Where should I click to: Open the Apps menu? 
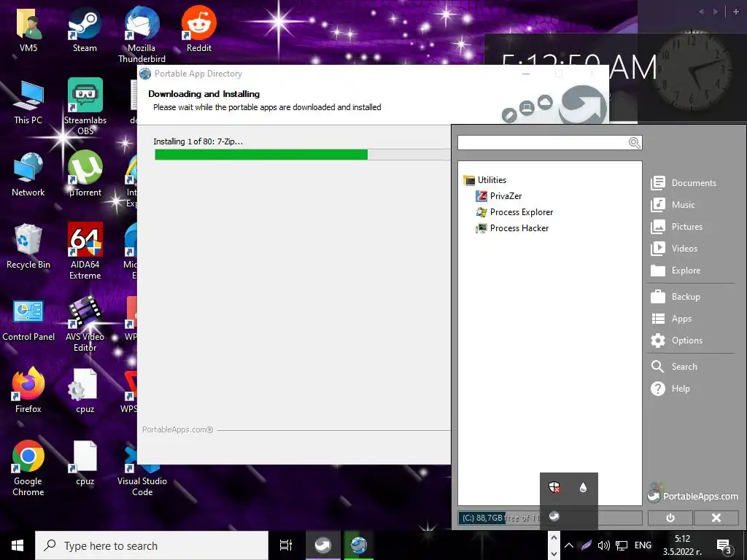tap(671, 319)
